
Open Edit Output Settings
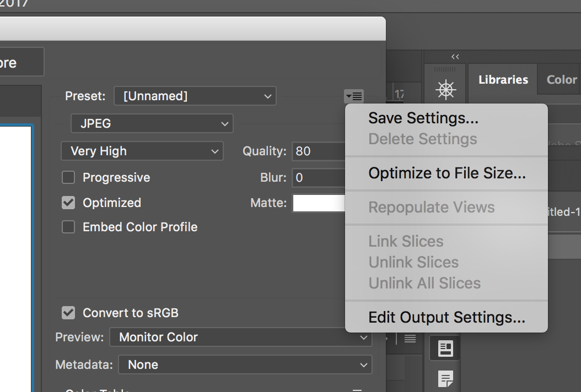click(x=445, y=317)
